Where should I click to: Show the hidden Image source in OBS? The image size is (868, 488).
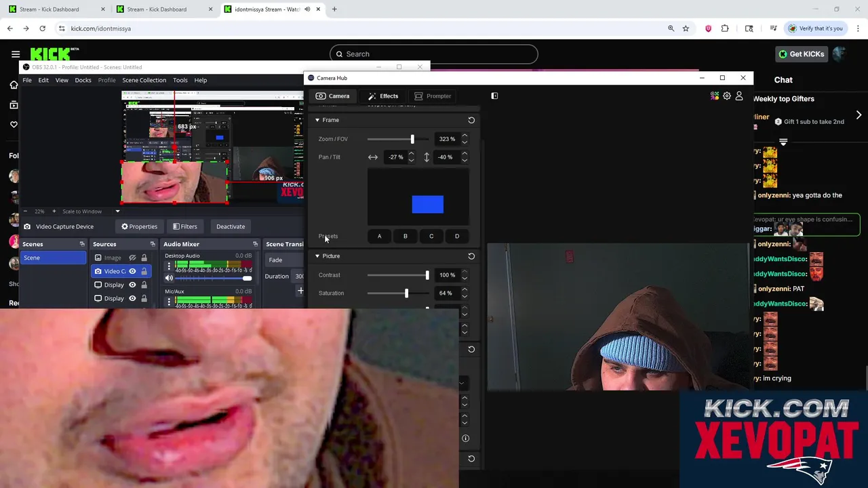(132, 258)
